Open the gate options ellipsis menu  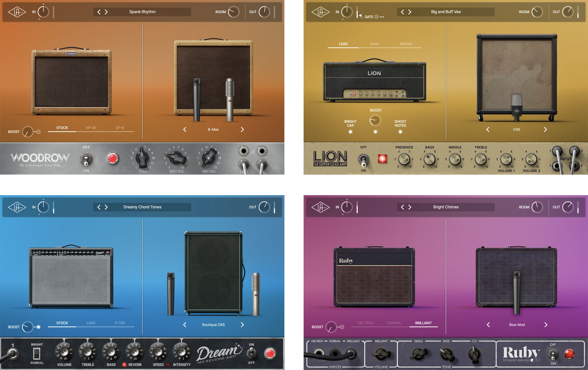click(382, 17)
